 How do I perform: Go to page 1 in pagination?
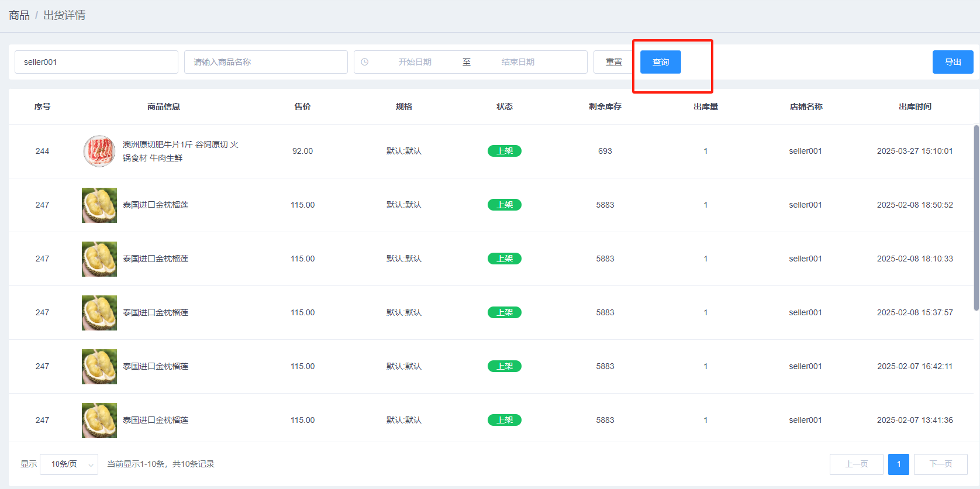(898, 464)
